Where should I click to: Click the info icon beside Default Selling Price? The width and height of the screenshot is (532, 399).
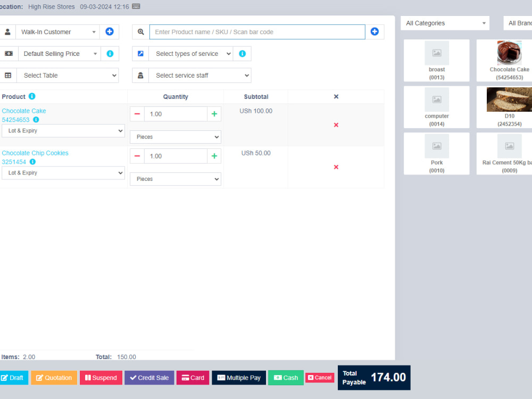[110, 53]
